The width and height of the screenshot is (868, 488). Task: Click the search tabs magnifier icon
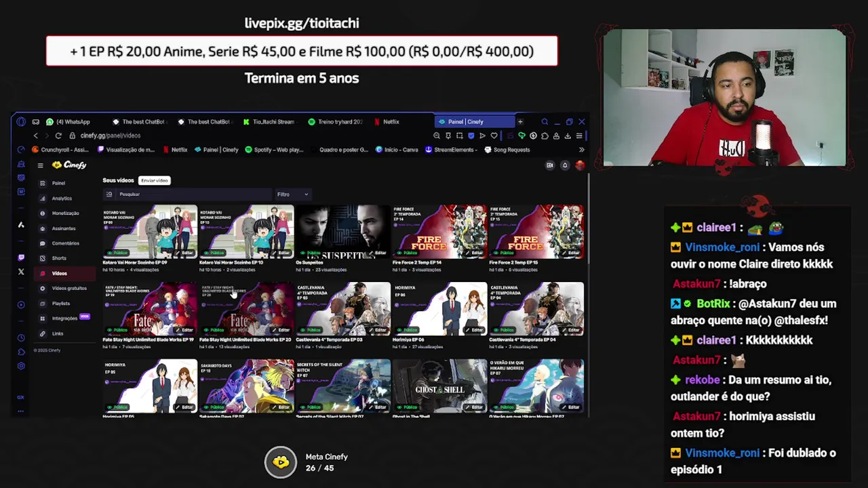click(x=545, y=122)
